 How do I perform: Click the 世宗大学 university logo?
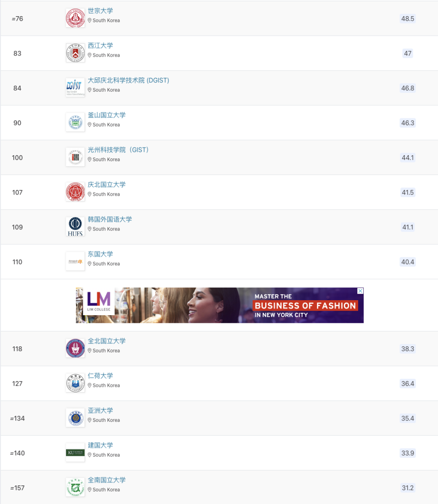75,18
